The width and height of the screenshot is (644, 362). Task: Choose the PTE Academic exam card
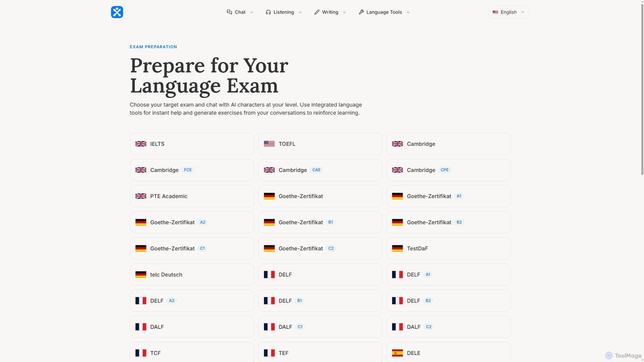(x=192, y=196)
